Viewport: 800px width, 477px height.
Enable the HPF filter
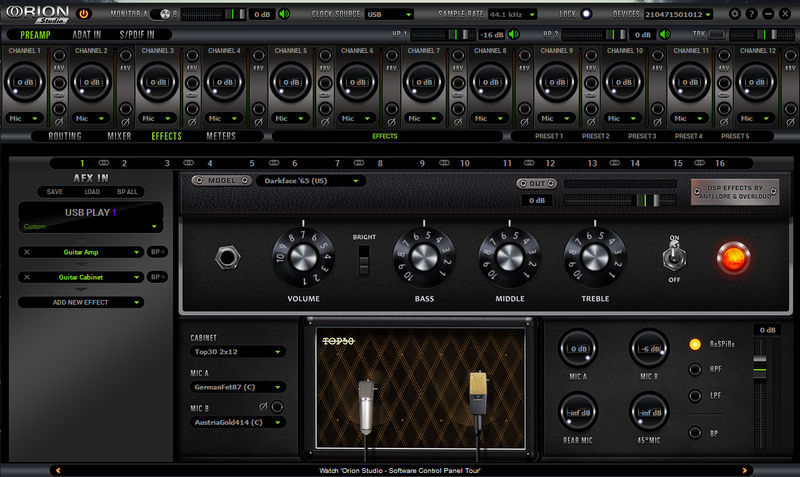(695, 369)
